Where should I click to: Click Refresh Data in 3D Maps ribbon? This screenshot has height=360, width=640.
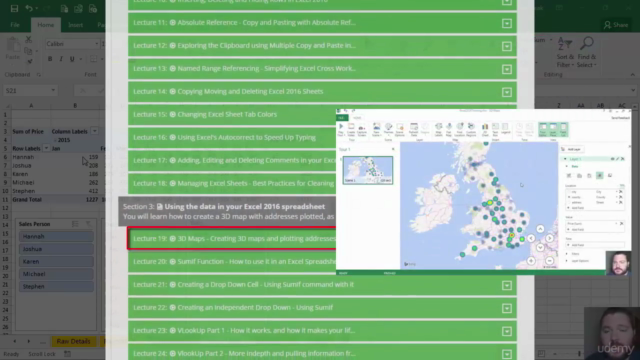point(413,129)
